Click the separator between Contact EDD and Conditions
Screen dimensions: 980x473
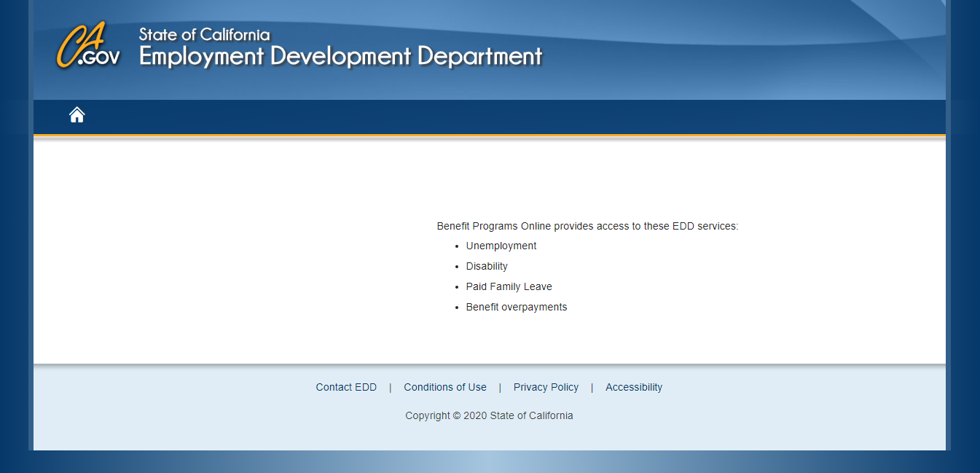click(390, 387)
